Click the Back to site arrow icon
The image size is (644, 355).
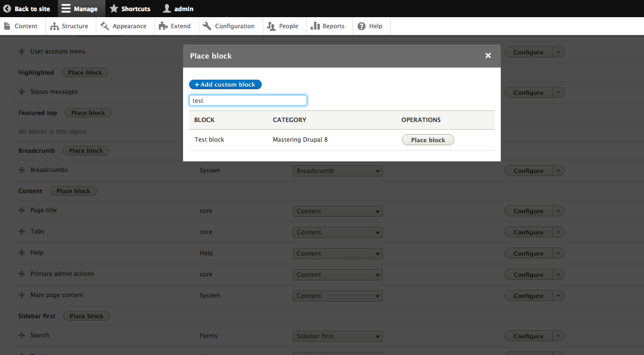pyautogui.click(x=7, y=9)
